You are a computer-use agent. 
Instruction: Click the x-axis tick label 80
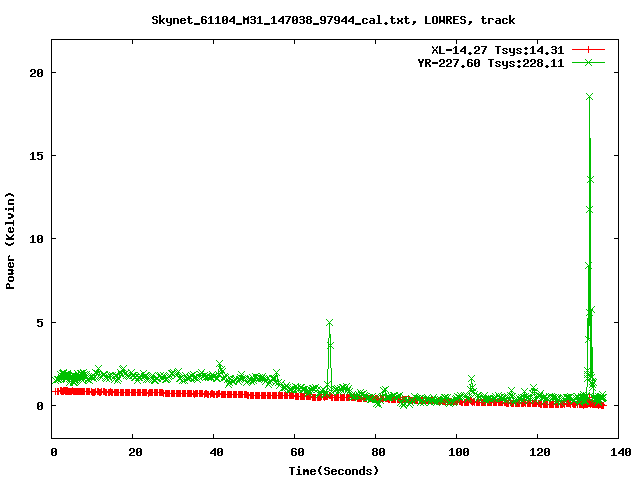(x=376, y=453)
